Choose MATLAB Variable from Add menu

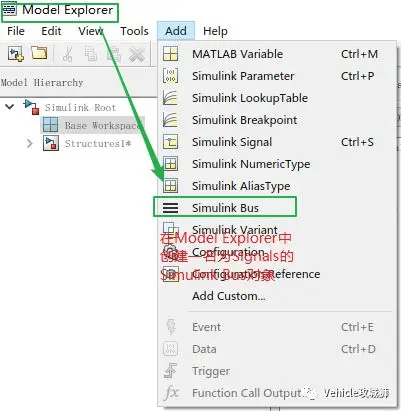click(x=277, y=54)
